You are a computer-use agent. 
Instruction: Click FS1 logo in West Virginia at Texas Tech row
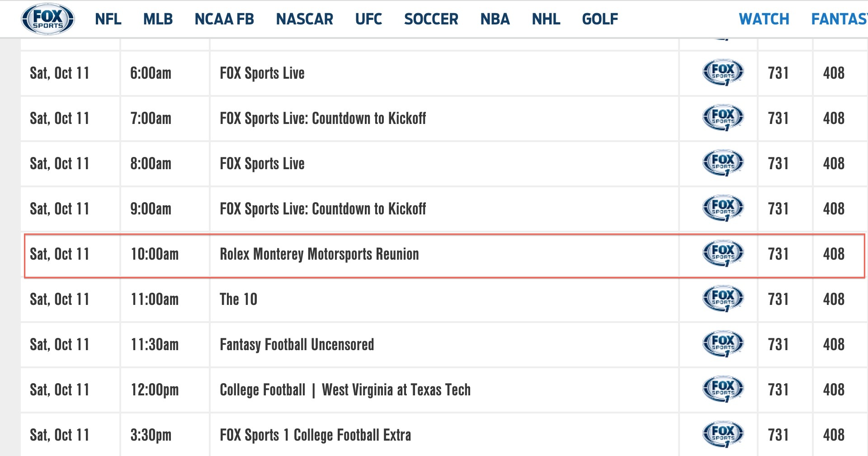(x=723, y=389)
